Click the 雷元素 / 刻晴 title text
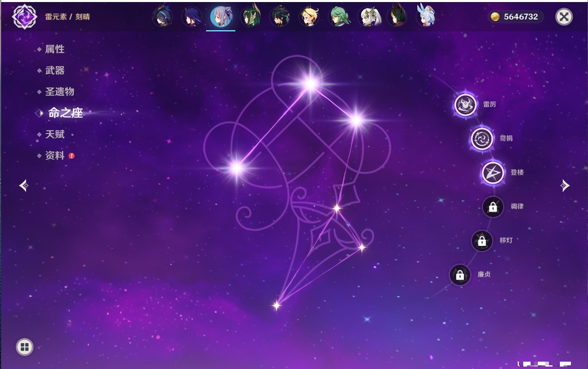The image size is (588, 369). 68,17
